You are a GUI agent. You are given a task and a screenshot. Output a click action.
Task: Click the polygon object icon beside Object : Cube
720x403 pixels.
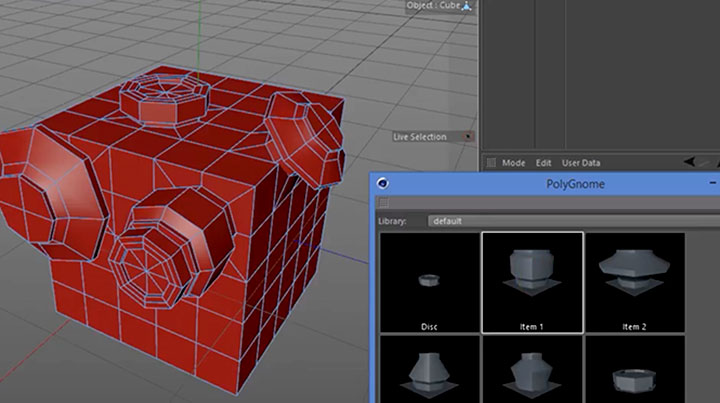(x=467, y=6)
